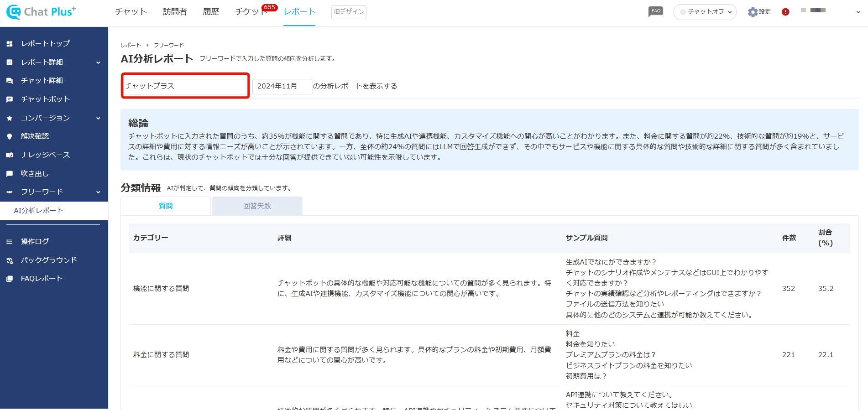Viewport: 868px width, 410px height.
Task: Open the 訪問者 top menu
Action: 175,12
